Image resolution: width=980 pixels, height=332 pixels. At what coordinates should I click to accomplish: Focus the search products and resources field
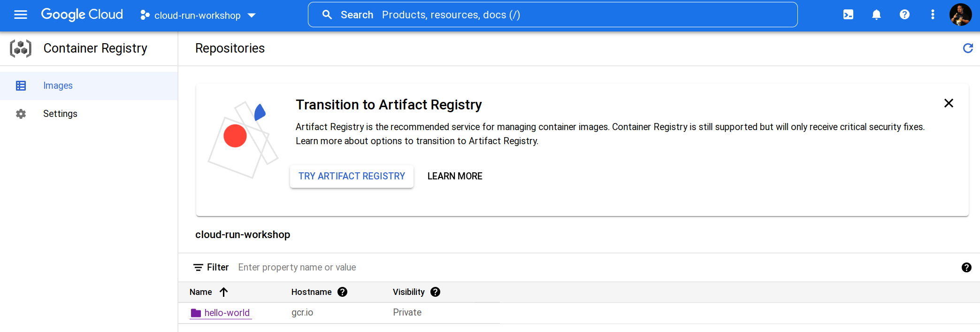pos(563,15)
